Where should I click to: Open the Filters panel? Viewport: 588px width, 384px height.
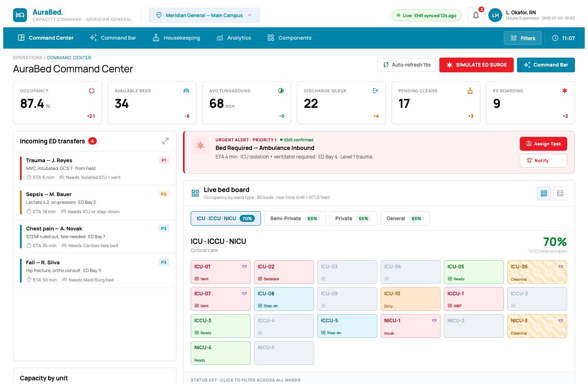tap(523, 38)
